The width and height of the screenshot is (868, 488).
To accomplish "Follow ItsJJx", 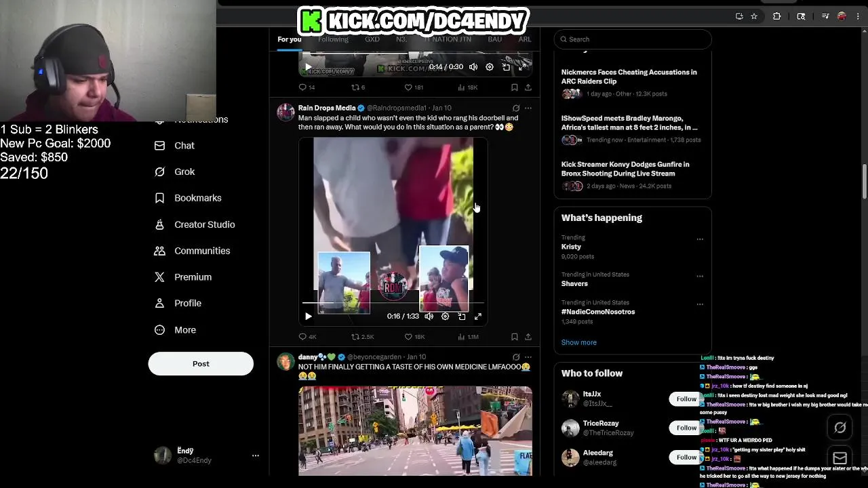I will (x=686, y=399).
